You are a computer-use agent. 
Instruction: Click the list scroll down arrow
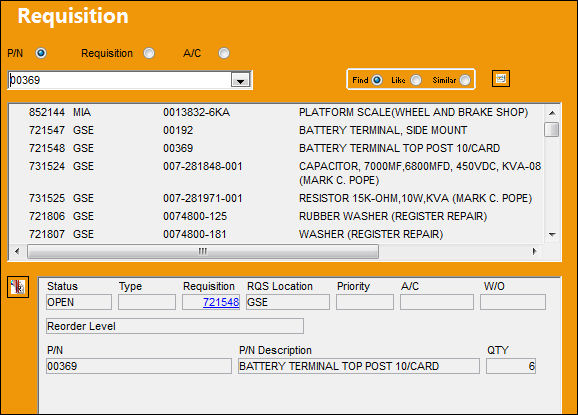click(552, 234)
